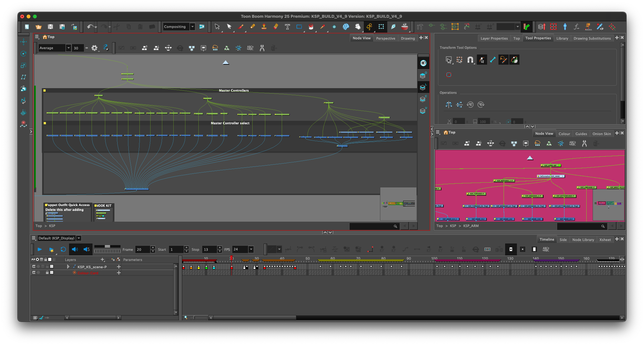The height and width of the screenshot is (345, 644).
Task: Open the small Node View panel menu
Action: point(438,132)
